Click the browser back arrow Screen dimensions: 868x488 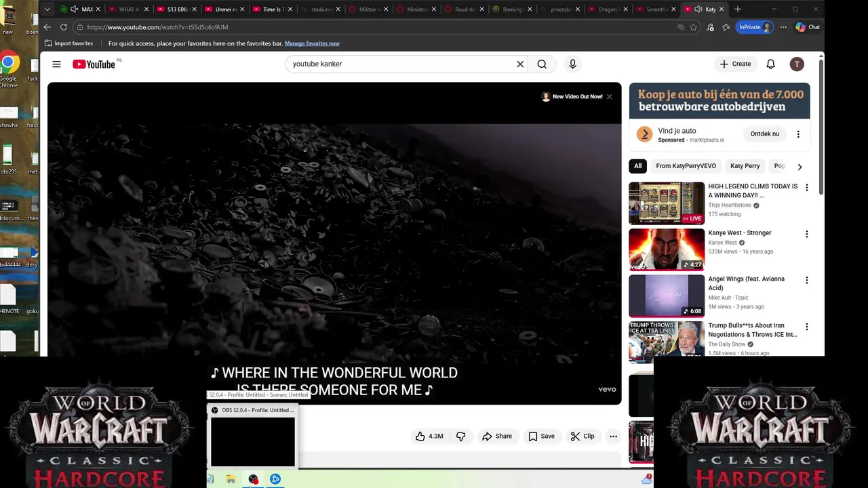(47, 27)
